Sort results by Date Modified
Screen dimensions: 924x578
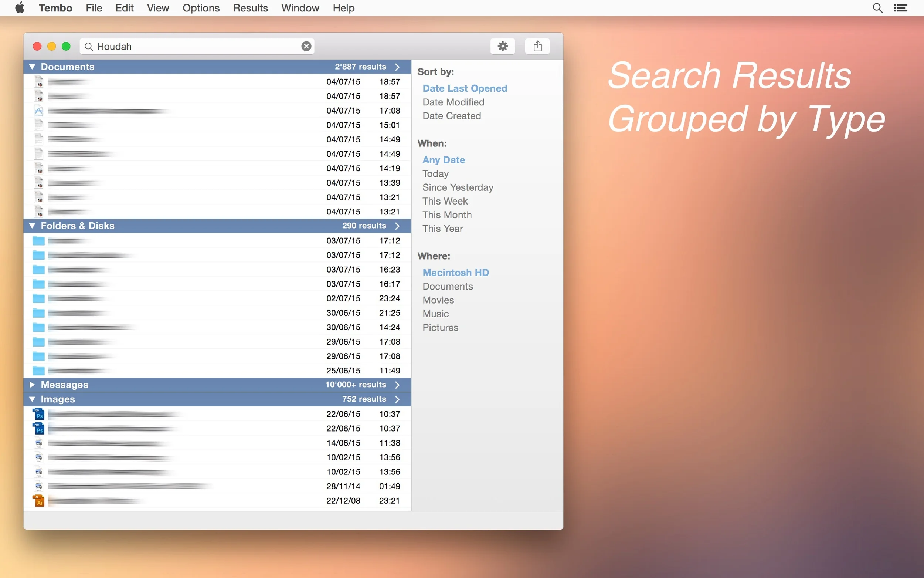(x=453, y=102)
